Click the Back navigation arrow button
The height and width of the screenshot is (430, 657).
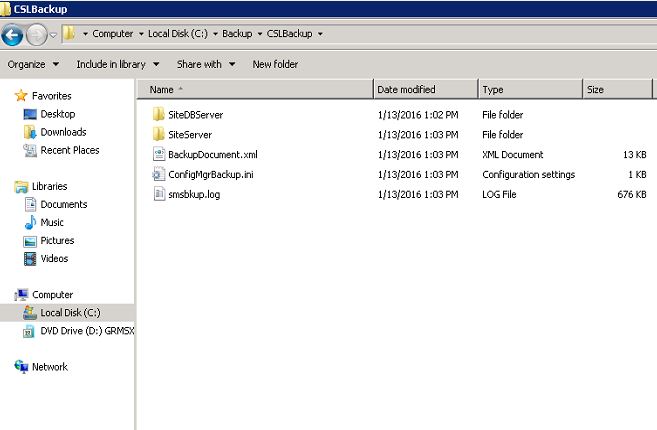click(13, 35)
